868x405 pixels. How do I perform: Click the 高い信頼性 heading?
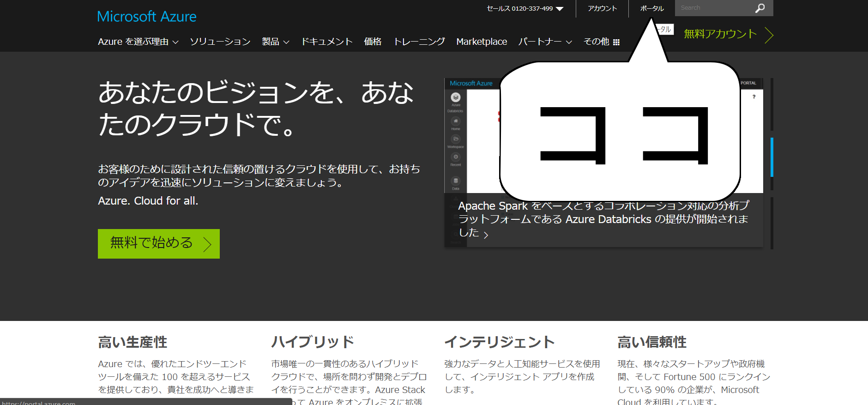point(652,342)
